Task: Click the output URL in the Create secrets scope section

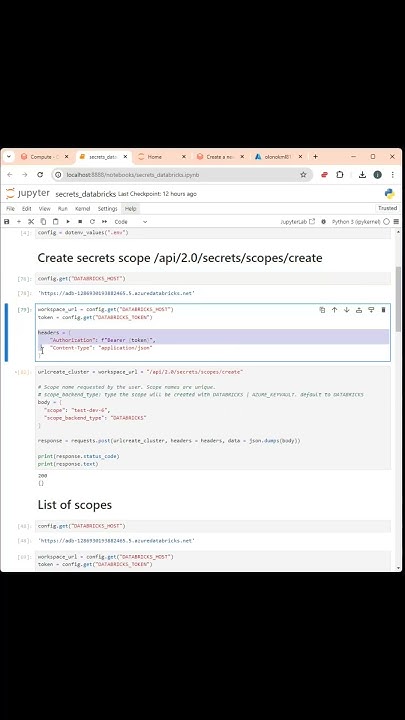Action: [x=116, y=293]
